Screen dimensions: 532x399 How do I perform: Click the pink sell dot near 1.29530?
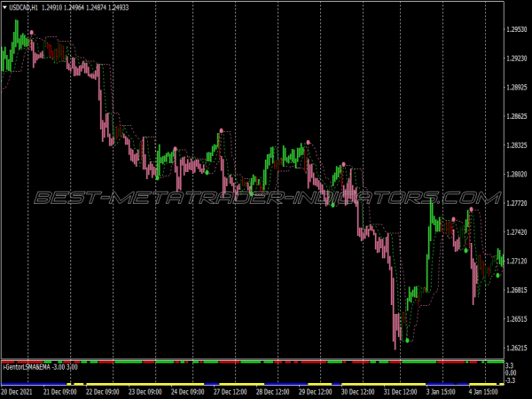tap(33, 32)
